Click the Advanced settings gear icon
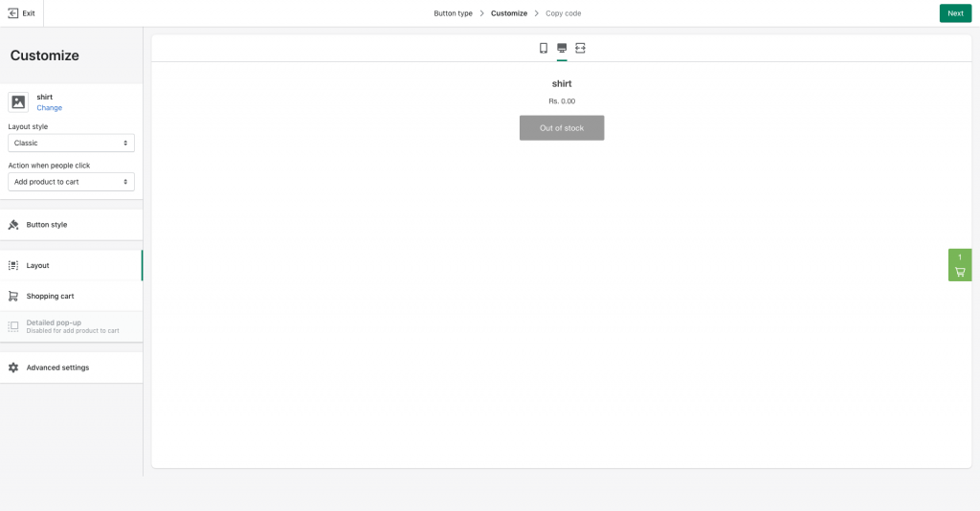This screenshot has height=511, width=980. tap(13, 368)
